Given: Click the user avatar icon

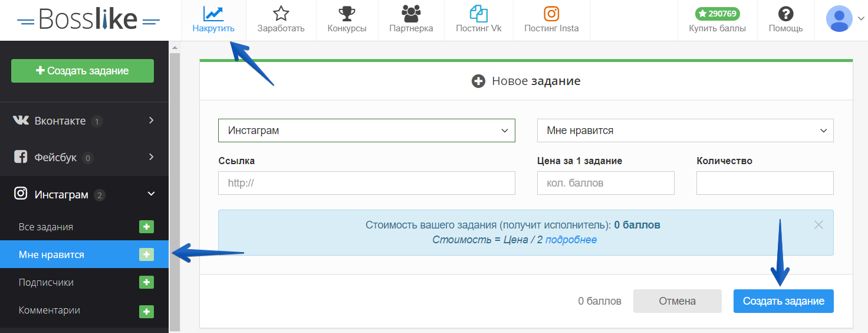Looking at the screenshot, I should click(x=839, y=19).
